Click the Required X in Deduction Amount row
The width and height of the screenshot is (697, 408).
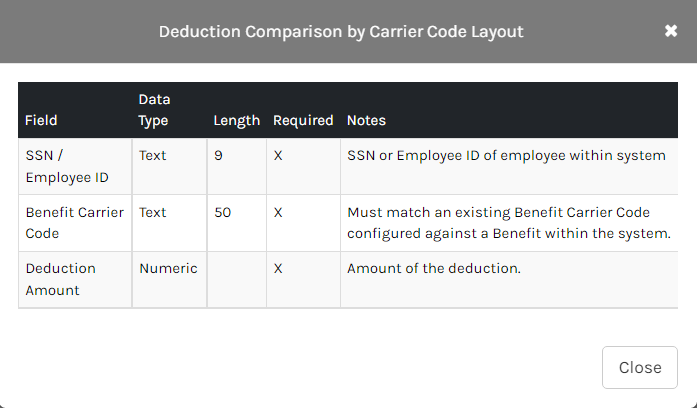click(x=278, y=269)
